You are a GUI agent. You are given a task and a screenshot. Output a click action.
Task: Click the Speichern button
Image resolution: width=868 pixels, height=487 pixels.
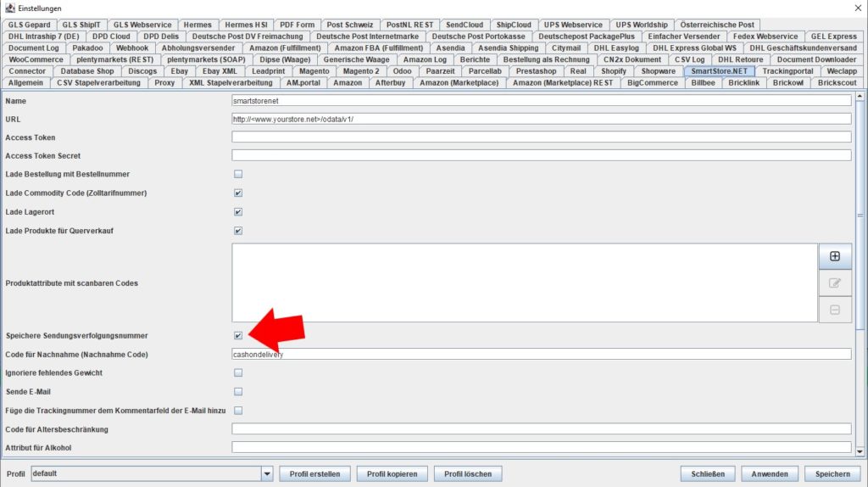[832, 473]
